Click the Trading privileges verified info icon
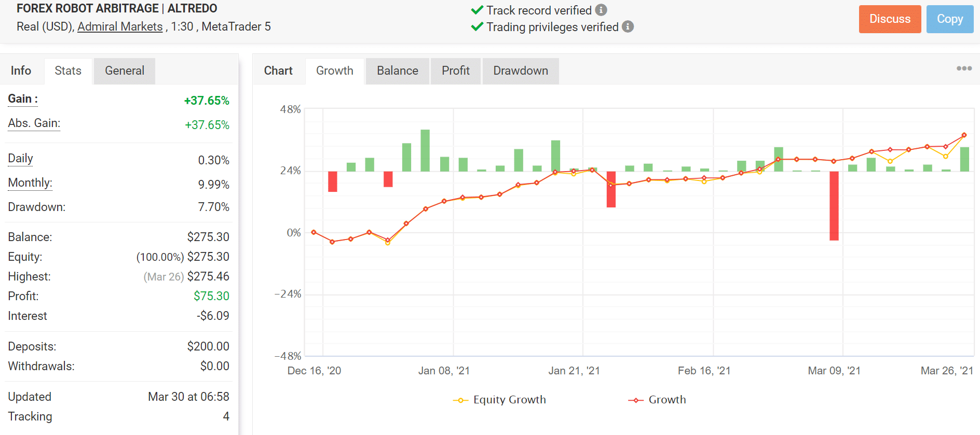980x435 pixels. (628, 26)
